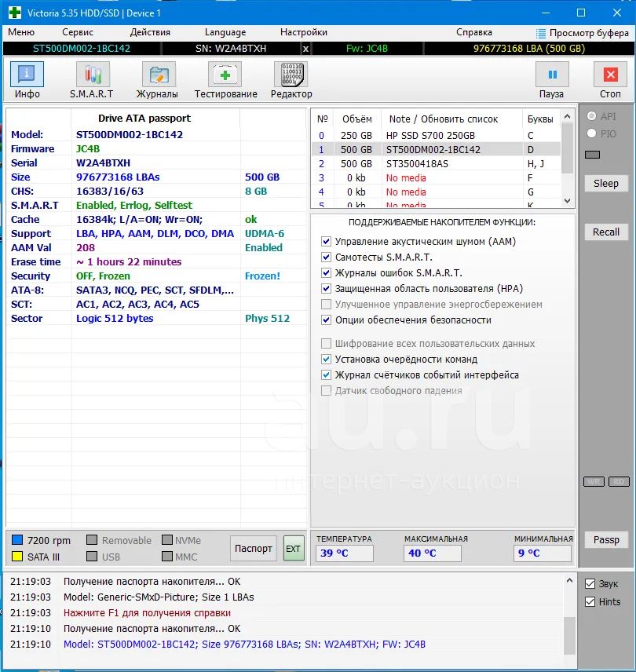Viewport: 636px width, 672px height.
Task: Click the Serial value W2A4BTXH in passport
Action: [x=104, y=163]
